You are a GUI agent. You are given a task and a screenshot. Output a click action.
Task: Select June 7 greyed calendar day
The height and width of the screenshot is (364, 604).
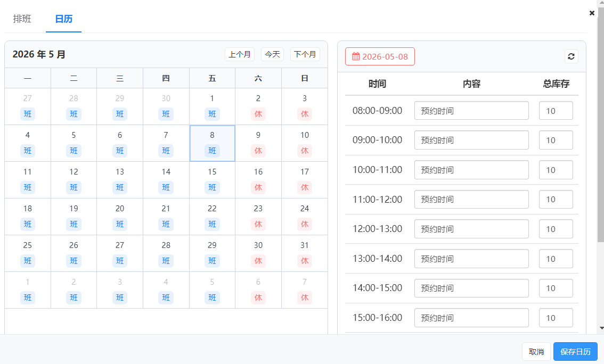[305, 290]
